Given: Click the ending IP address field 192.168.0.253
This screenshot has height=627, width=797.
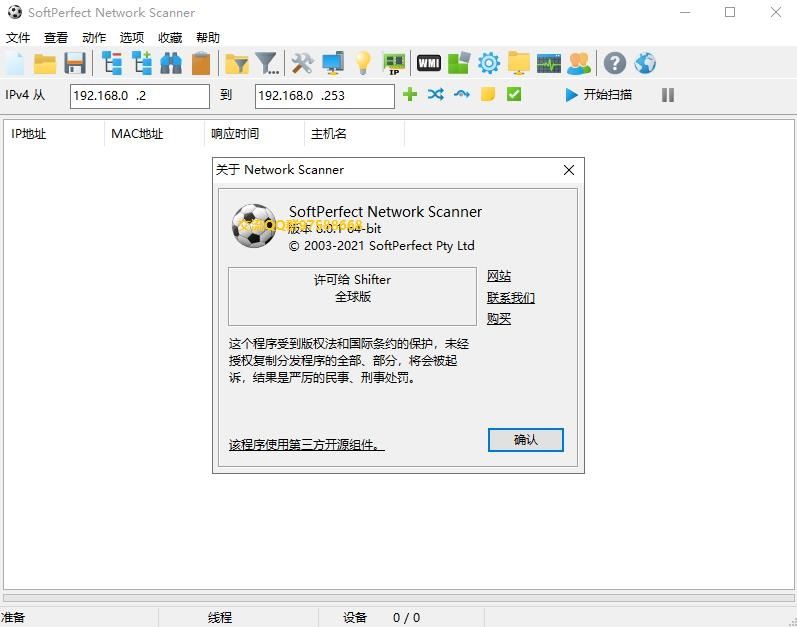Looking at the screenshot, I should (x=325, y=96).
